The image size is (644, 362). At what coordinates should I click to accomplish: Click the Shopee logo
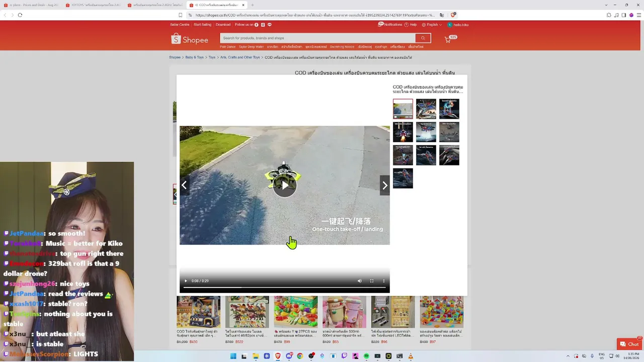pos(190,39)
